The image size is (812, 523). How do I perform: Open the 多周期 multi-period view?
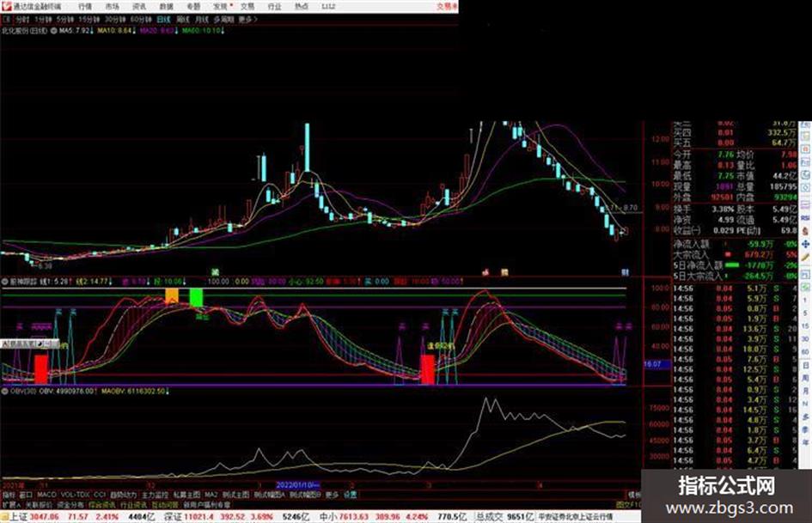223,19
